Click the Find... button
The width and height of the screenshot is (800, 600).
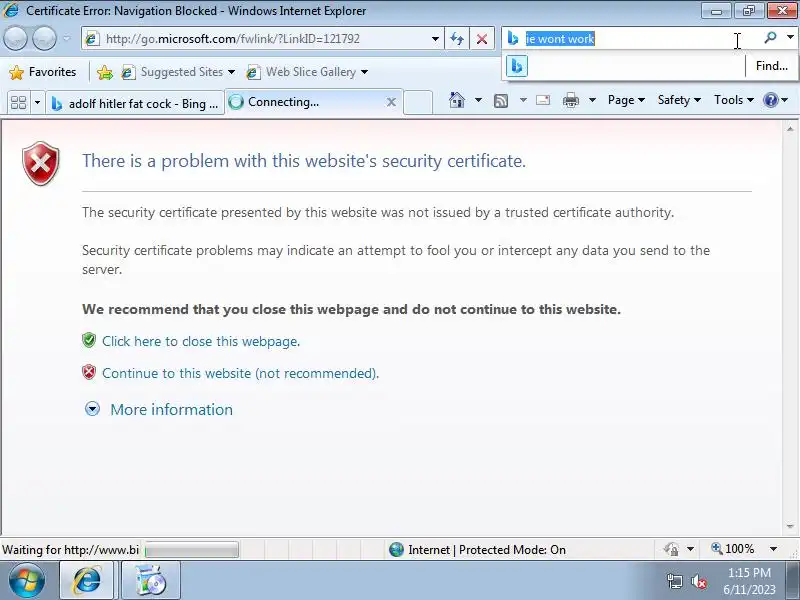click(x=771, y=66)
